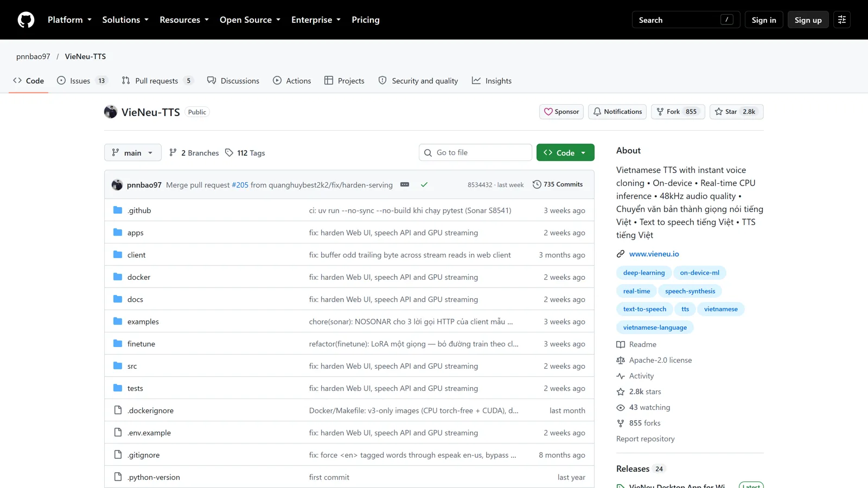
Task: Switch to the Issues tab
Action: [x=82, y=81]
